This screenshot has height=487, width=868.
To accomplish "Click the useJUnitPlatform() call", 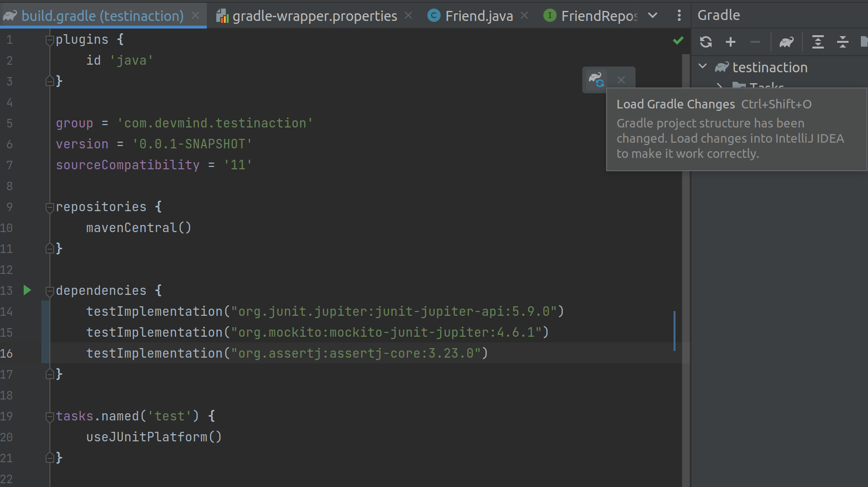I will click(x=154, y=437).
